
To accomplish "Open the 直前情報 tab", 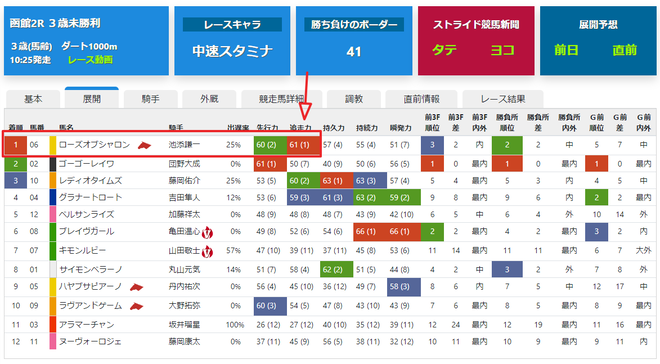I will click(421, 99).
